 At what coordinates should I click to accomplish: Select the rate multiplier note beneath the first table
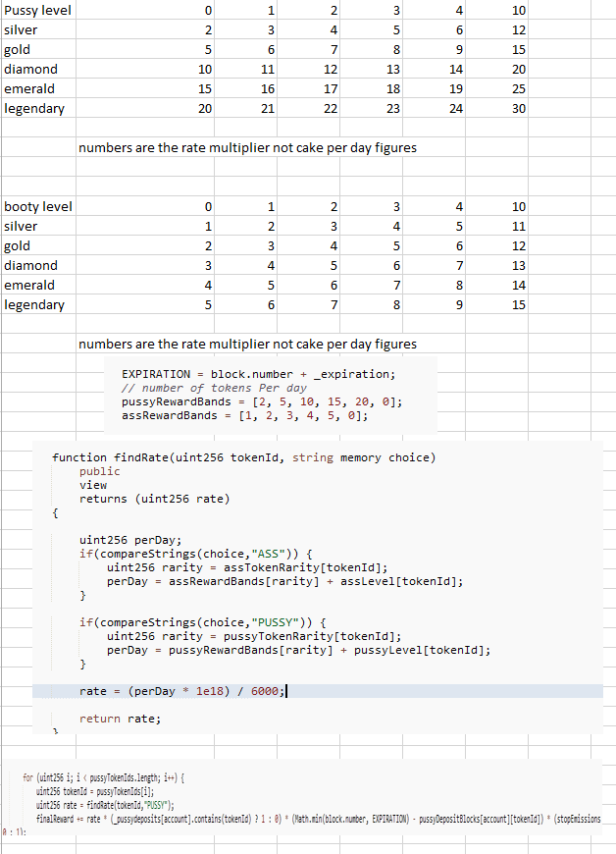click(x=247, y=147)
